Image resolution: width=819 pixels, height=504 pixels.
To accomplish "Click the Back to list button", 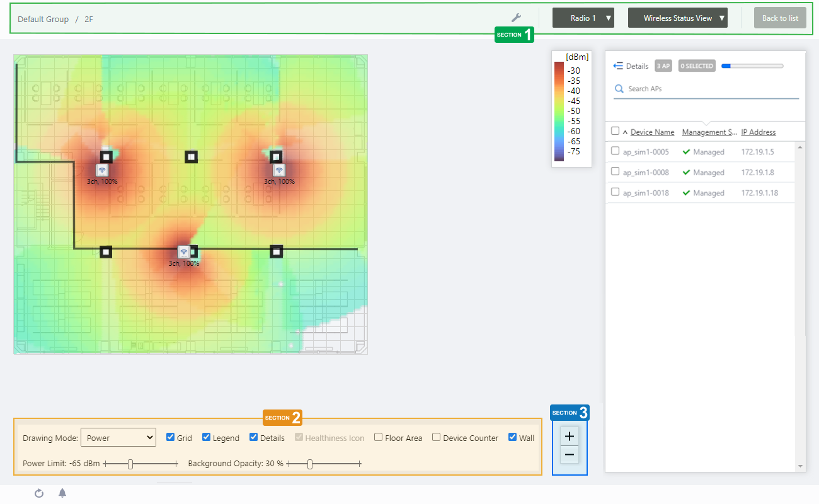I will [x=780, y=18].
